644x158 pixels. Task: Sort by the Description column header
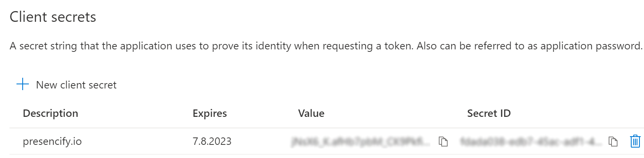point(50,113)
